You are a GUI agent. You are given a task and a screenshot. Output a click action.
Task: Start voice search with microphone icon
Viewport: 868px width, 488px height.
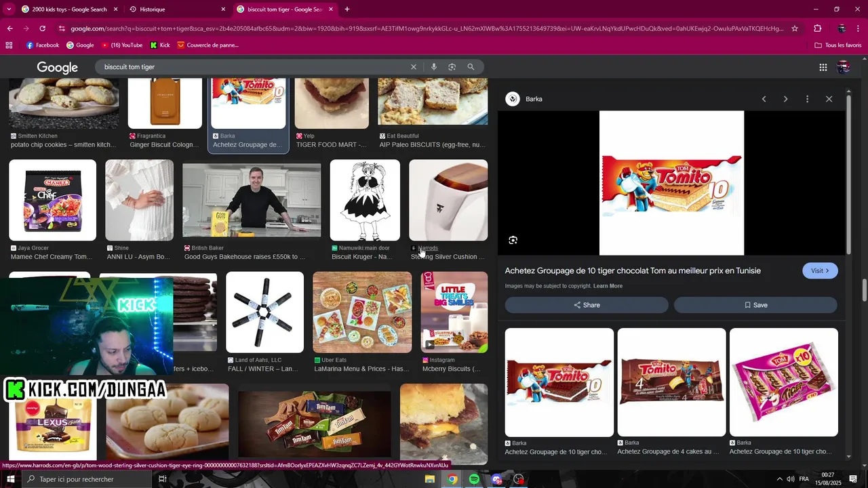tap(433, 67)
